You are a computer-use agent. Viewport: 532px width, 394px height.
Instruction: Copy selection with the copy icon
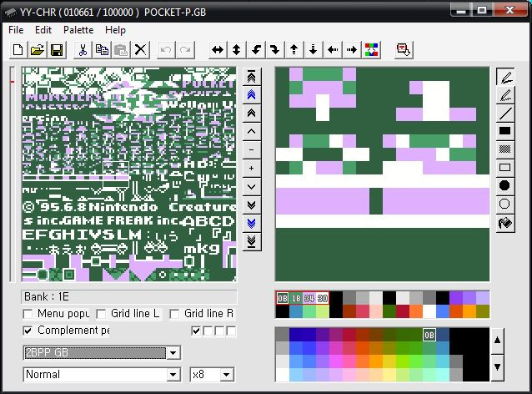pyautogui.click(x=102, y=50)
